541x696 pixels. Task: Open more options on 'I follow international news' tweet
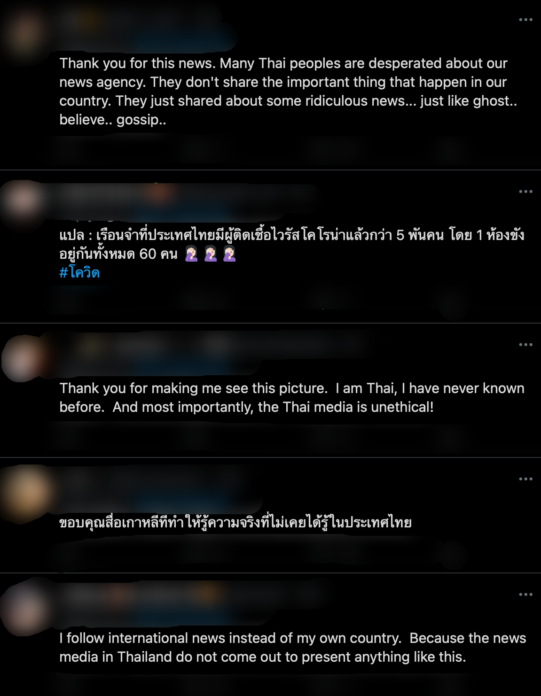pos(525,594)
